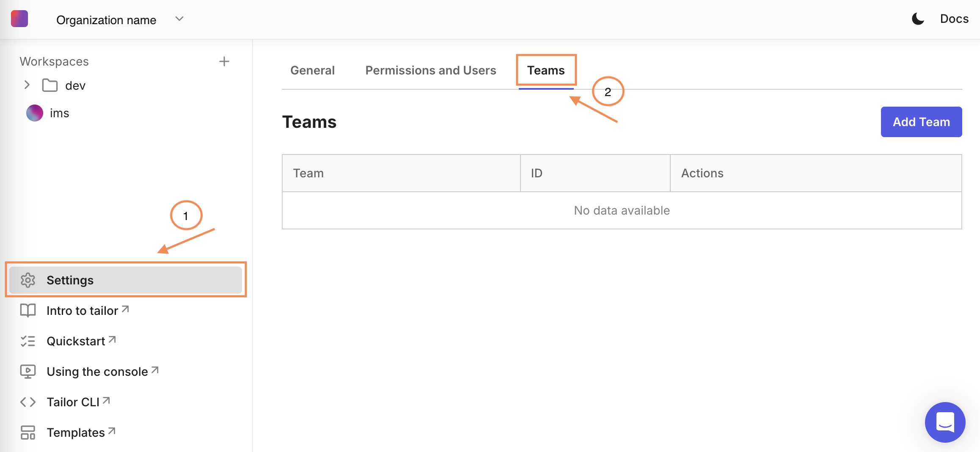
Task: Click the Team column header
Action: 308,173
